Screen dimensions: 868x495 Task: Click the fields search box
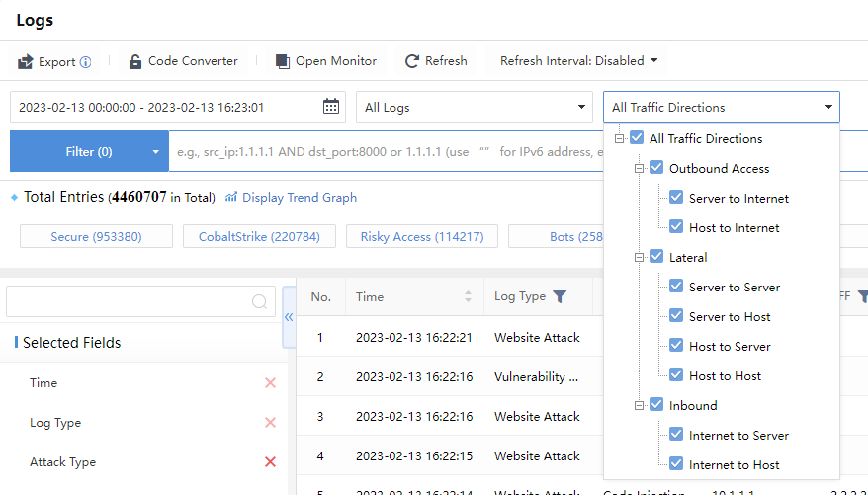point(140,301)
